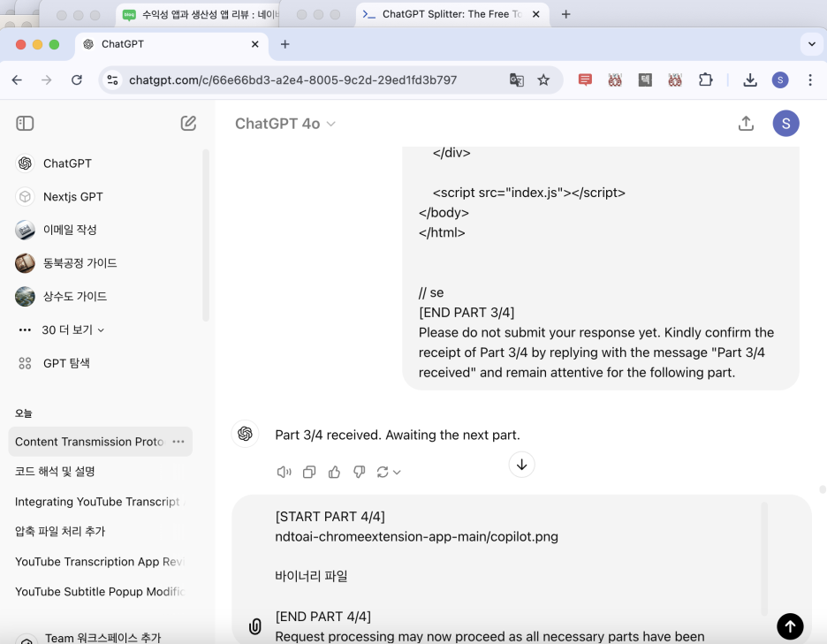Start a new chat with pencil icon
Image resolution: width=827 pixels, height=644 pixels.
(x=188, y=124)
